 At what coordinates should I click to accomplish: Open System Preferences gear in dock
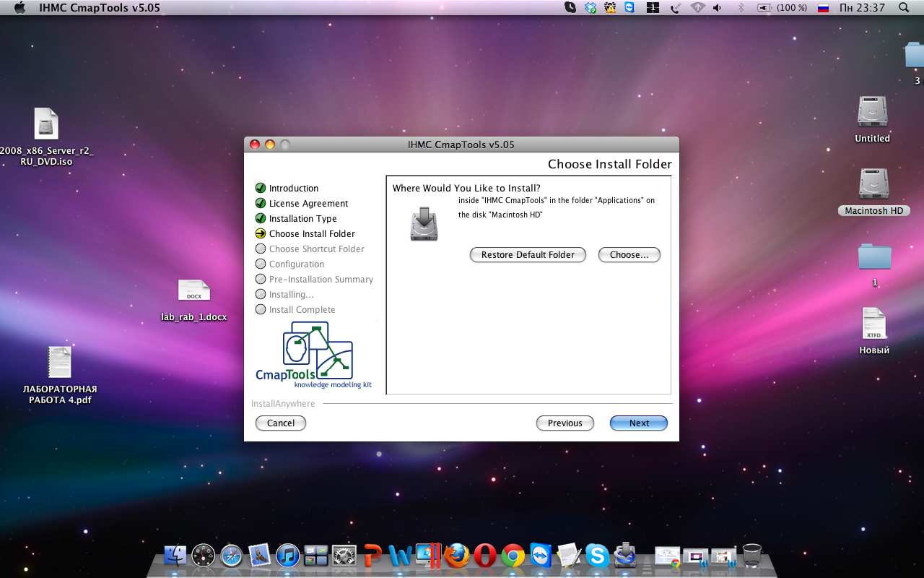344,555
